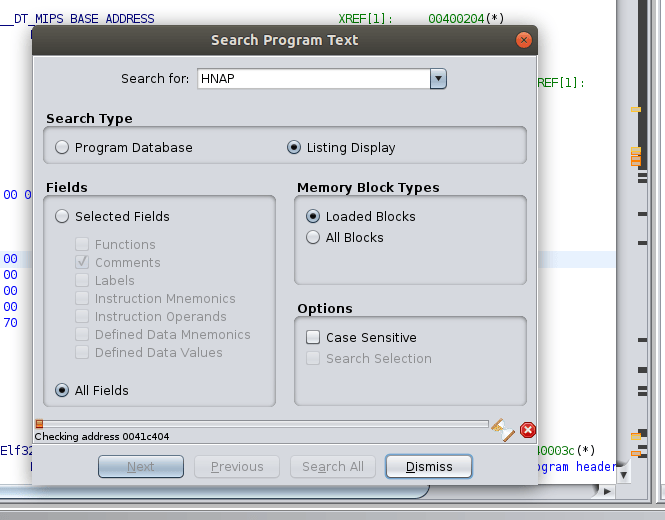This screenshot has height=520, width=665.
Task: Click the orange marker in the overview margin
Action: [636, 156]
